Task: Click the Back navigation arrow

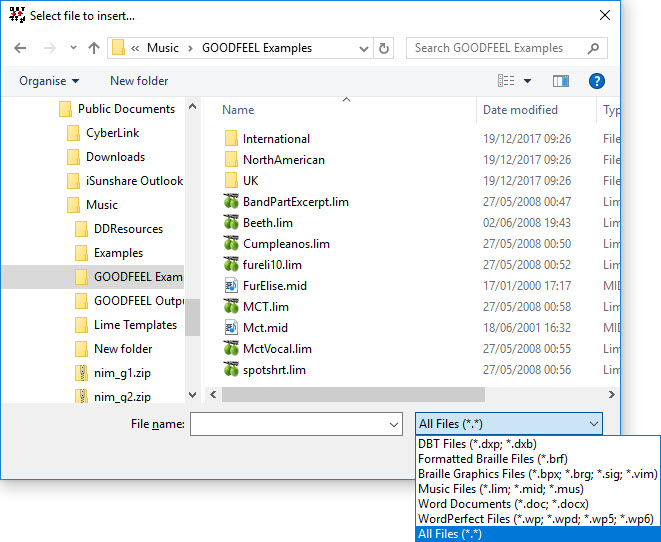Action: coord(20,48)
